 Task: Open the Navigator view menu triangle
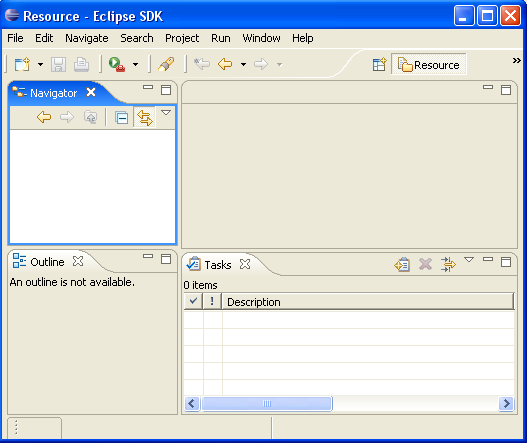(x=166, y=113)
